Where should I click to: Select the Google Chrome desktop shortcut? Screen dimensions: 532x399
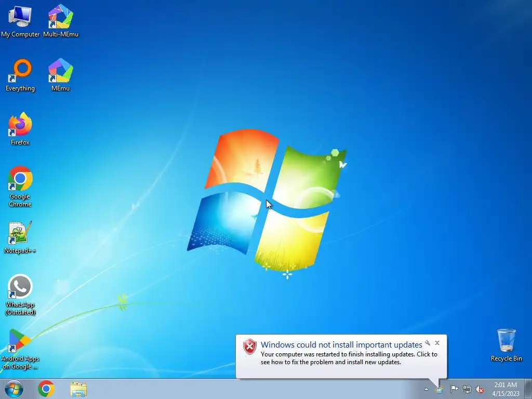coord(20,187)
